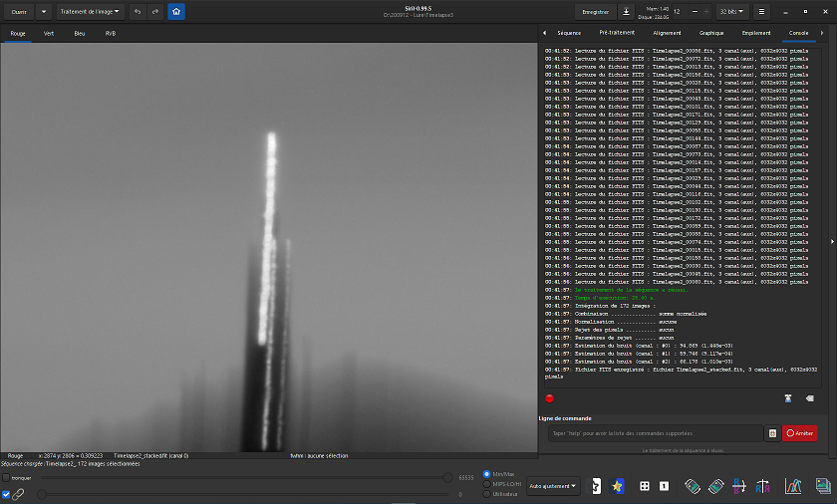Open the histogram tool
Image resolution: width=837 pixels, height=504 pixels.
793,486
